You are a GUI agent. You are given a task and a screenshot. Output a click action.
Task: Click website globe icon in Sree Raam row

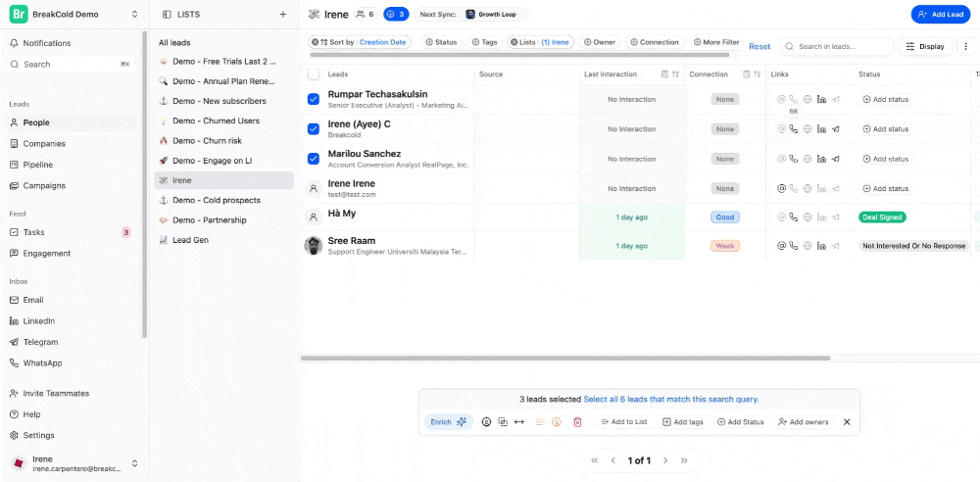[808, 246]
